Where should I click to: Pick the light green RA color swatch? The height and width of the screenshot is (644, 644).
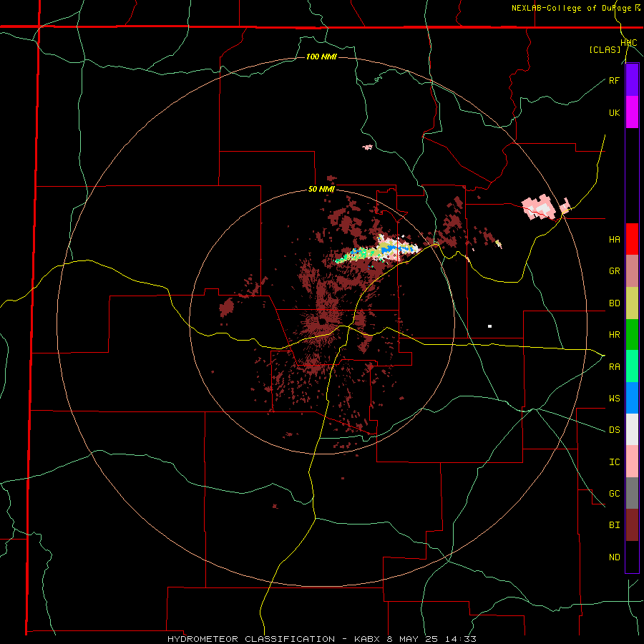[x=632, y=366]
